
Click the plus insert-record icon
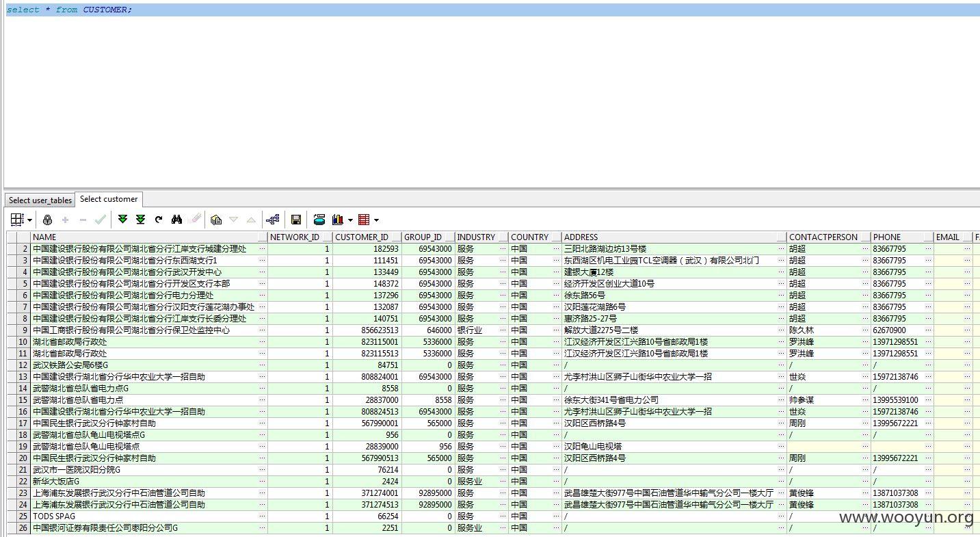point(65,220)
